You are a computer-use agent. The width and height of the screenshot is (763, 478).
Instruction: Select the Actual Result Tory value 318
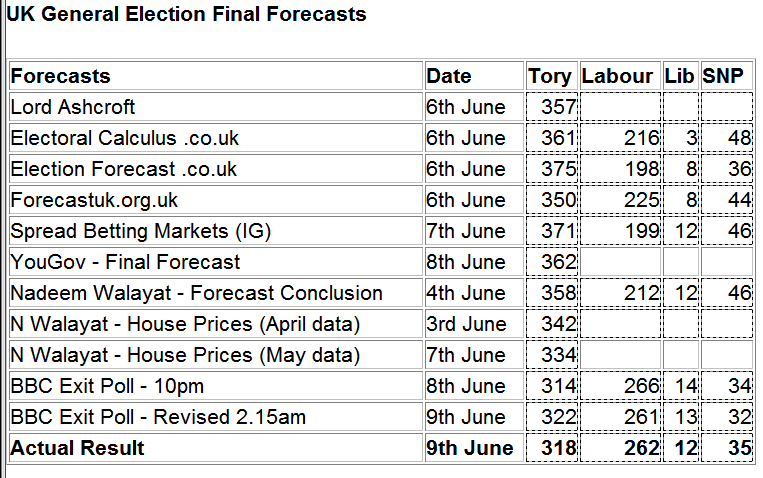(558, 448)
